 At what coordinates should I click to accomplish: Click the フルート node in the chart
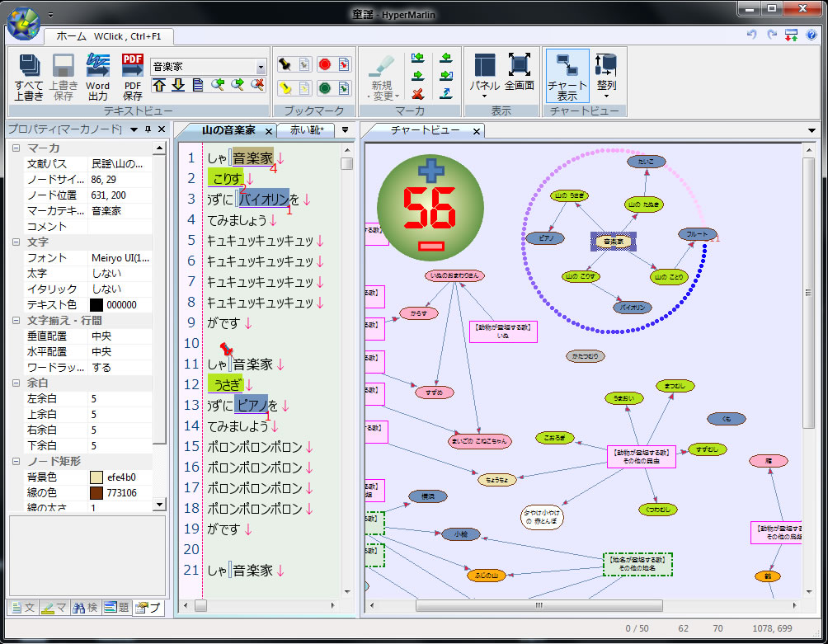[697, 235]
